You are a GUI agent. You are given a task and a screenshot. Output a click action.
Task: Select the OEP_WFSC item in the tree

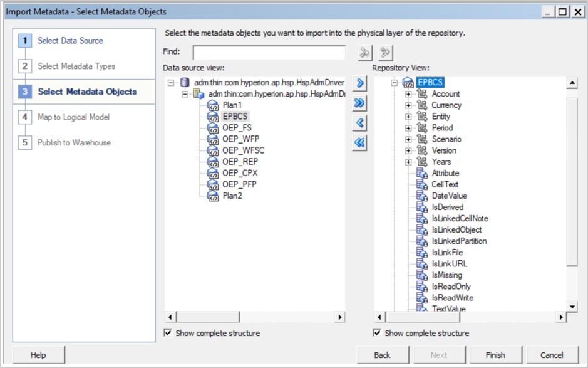(242, 150)
